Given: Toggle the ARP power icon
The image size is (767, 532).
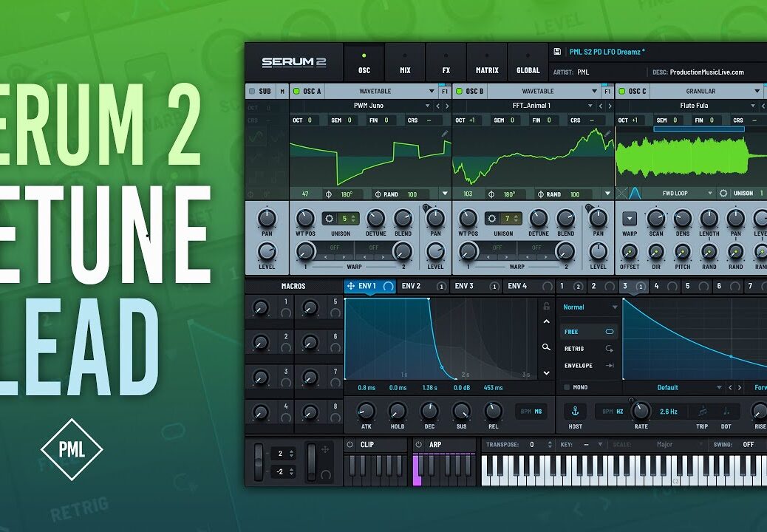Looking at the screenshot, I should click(418, 445).
